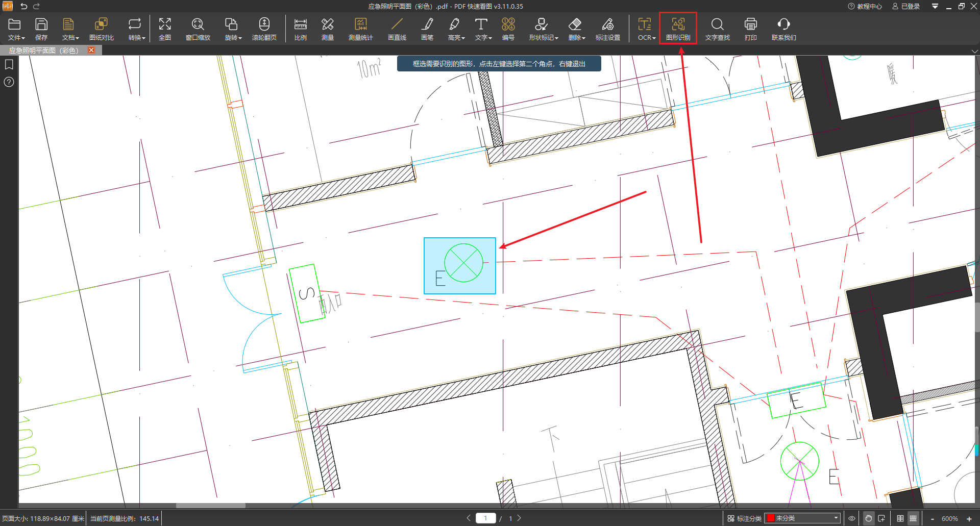Activate the 图形识别 shape recognition tool
This screenshot has height=526, width=980.
point(678,29)
